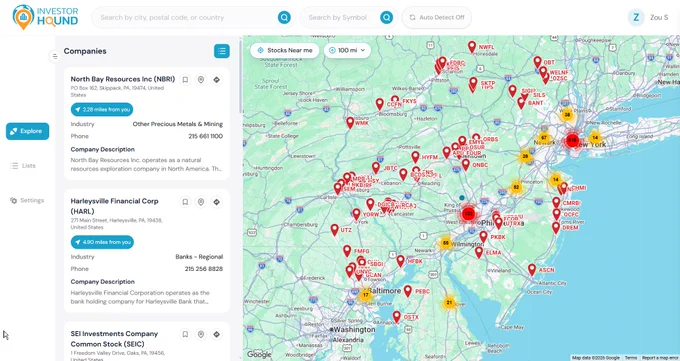Show SEI Investments location pin
Viewport: 680px width, 361px height.
click(x=201, y=334)
